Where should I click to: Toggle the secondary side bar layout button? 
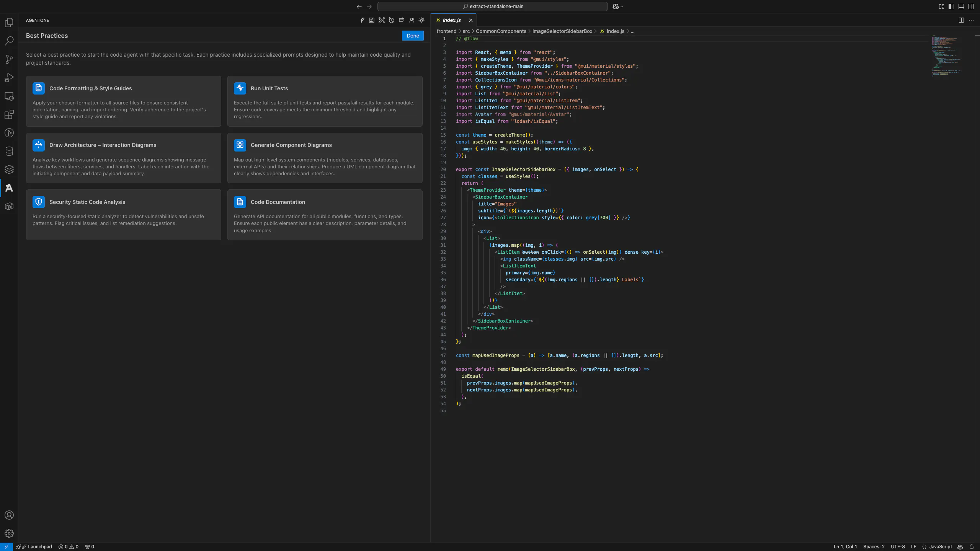971,7
